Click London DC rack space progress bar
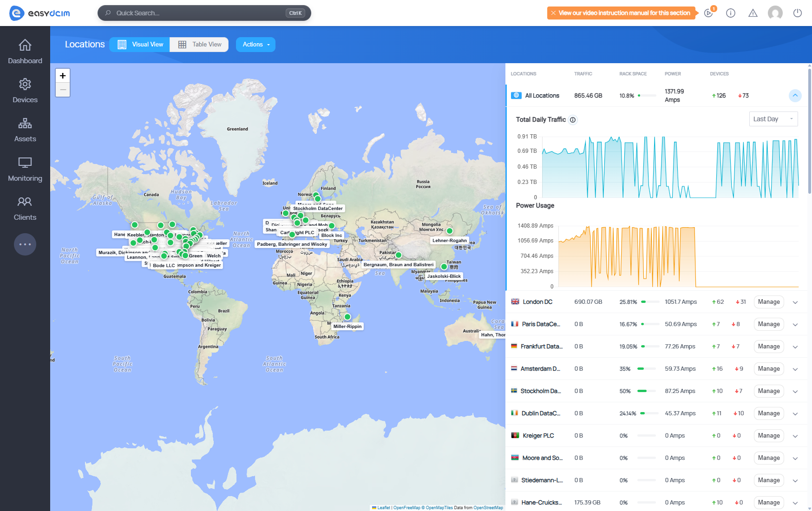Viewport: 812px width, 511px height. pyautogui.click(x=650, y=302)
